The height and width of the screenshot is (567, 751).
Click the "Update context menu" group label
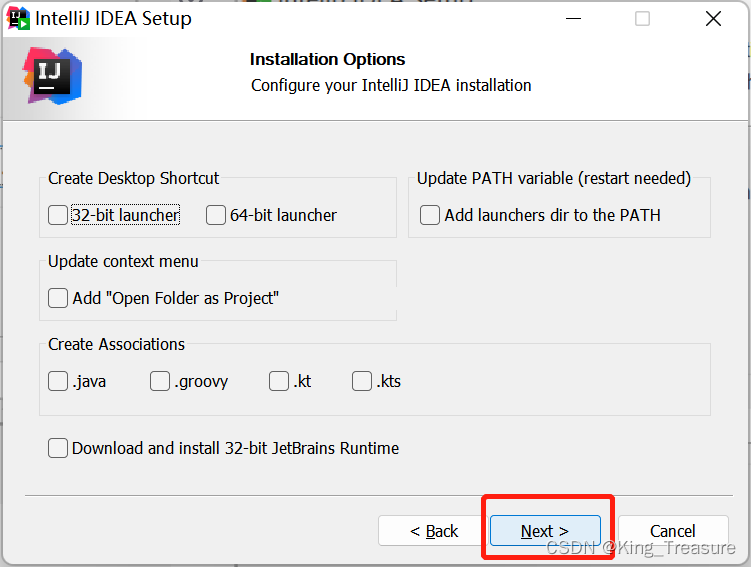point(123,261)
